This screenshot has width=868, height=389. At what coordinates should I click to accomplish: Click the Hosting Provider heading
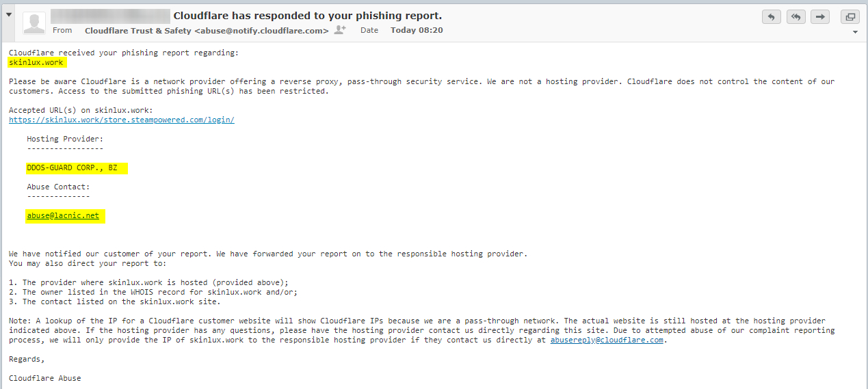(x=65, y=139)
